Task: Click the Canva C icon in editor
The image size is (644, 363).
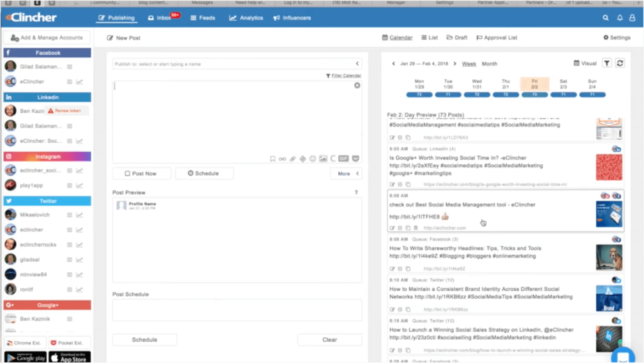Action: 333,159
